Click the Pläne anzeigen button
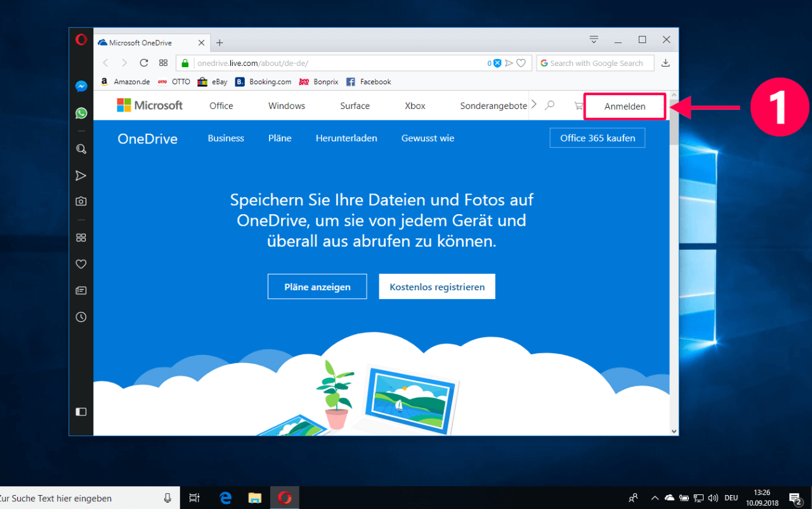Viewport: 812px width, 509px height. click(317, 287)
